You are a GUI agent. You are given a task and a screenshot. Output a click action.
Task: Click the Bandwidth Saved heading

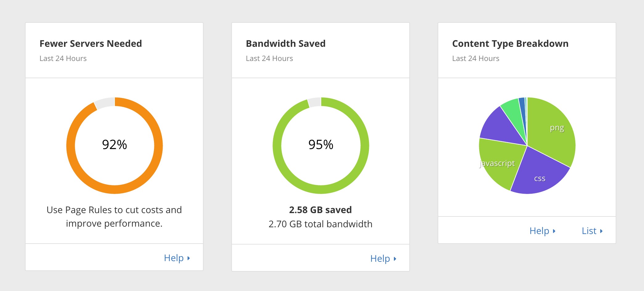(286, 43)
